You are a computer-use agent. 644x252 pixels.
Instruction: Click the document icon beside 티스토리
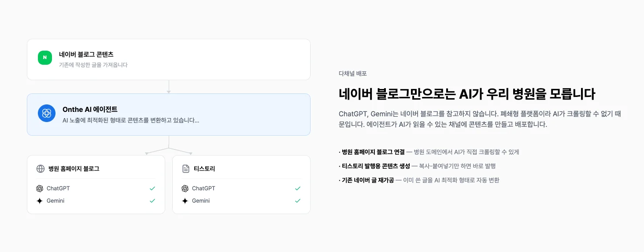click(x=186, y=169)
